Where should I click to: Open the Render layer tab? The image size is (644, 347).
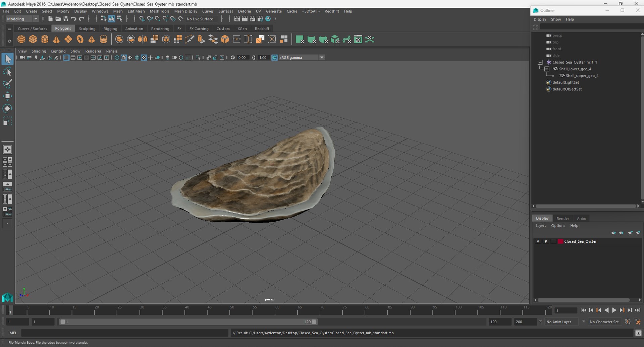pyautogui.click(x=562, y=219)
